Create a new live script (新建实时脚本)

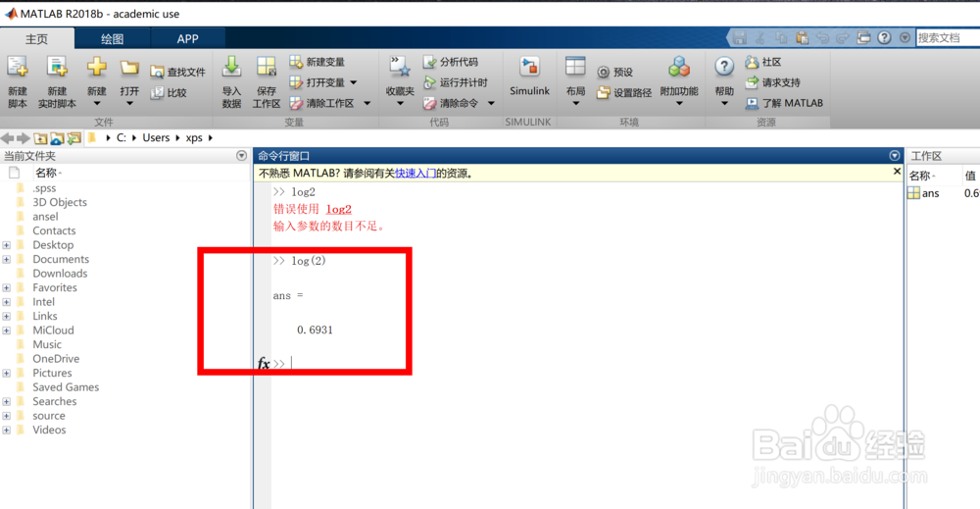tap(57, 82)
